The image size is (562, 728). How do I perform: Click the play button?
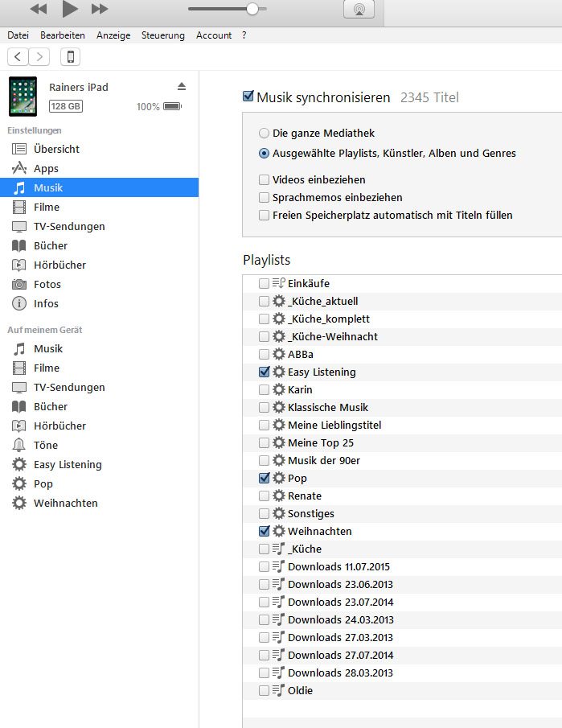tap(70, 8)
